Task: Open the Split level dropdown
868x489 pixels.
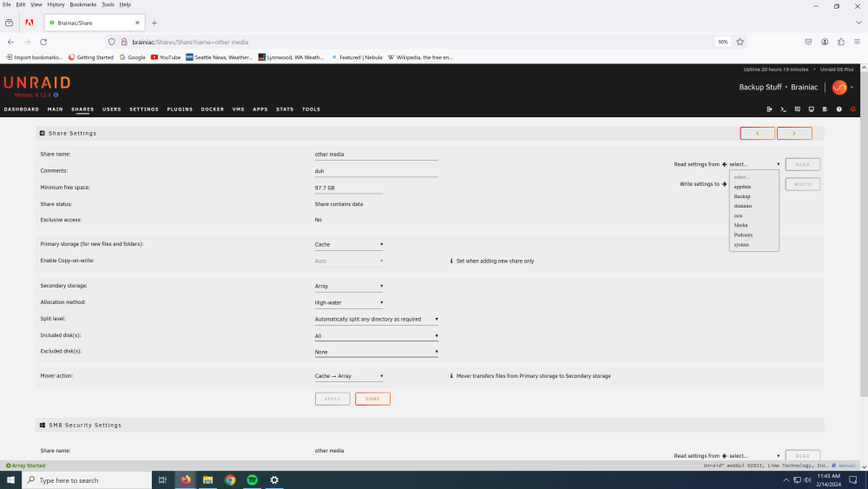Action: coord(377,319)
